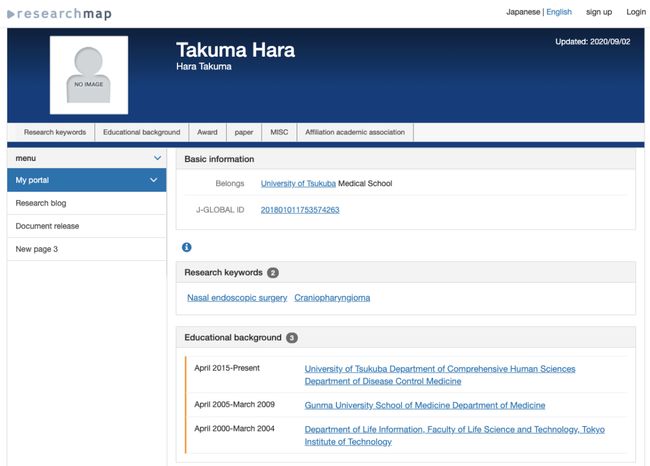This screenshot has height=466, width=650.
Task: Open J-GLOBAL ID 201801011753574263 link
Action: 300,210
